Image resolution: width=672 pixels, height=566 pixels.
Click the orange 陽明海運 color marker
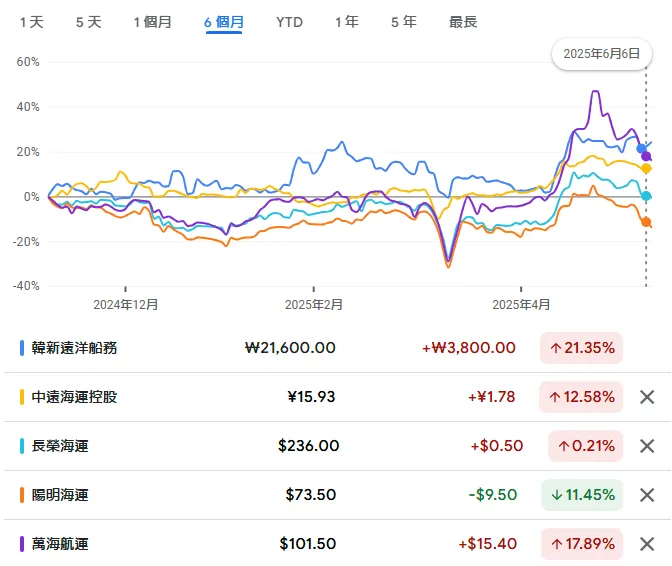(22, 495)
